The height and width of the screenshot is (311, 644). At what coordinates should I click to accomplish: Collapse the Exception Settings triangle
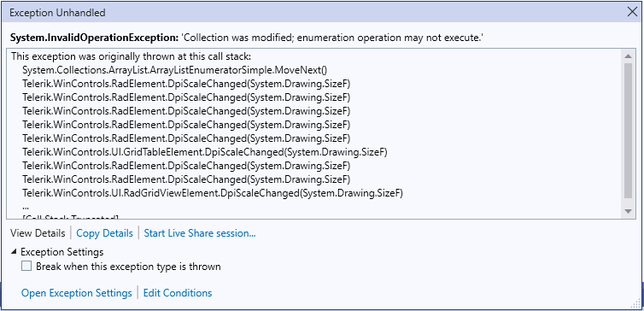[x=15, y=251]
